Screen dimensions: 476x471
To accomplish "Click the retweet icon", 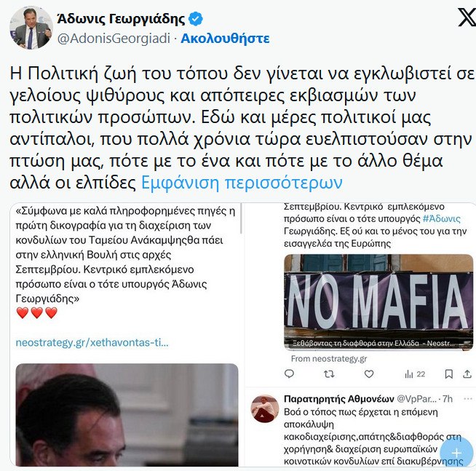I will click(x=330, y=374).
